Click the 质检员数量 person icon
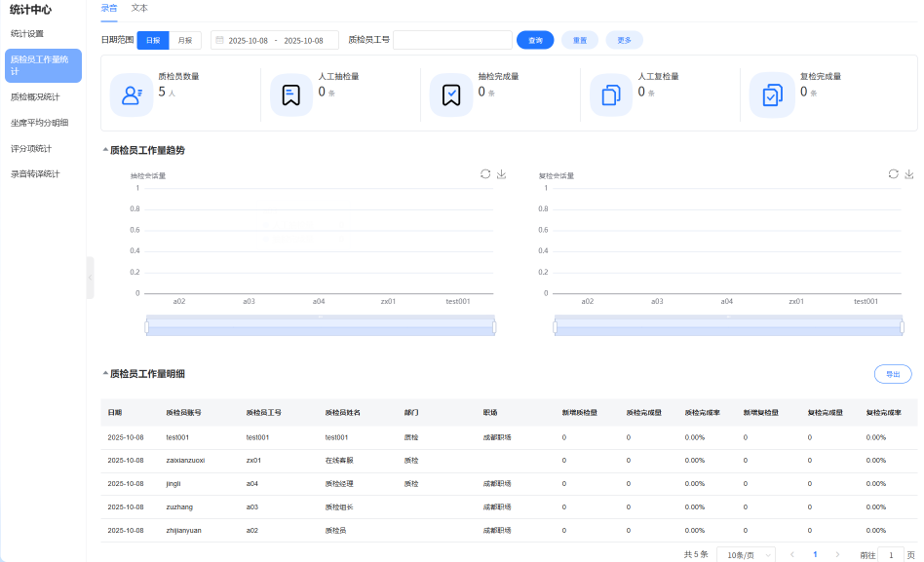The image size is (924, 562). (132, 94)
